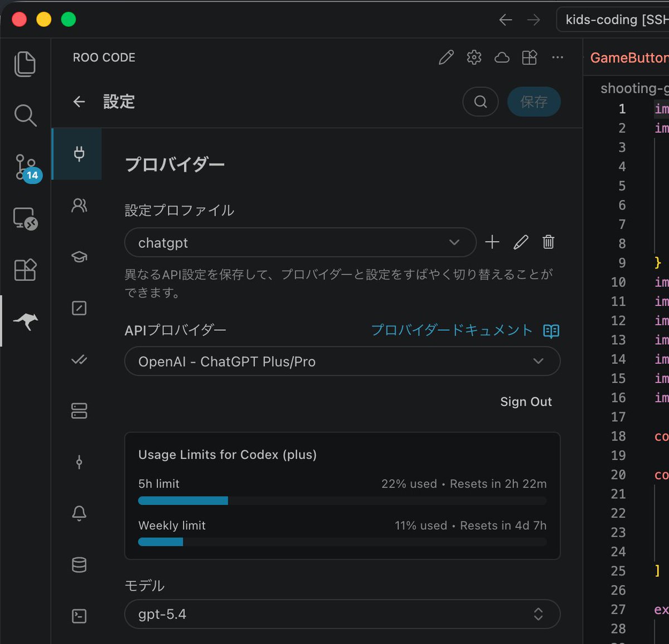Click the Weekly limit usage bar

click(x=342, y=542)
